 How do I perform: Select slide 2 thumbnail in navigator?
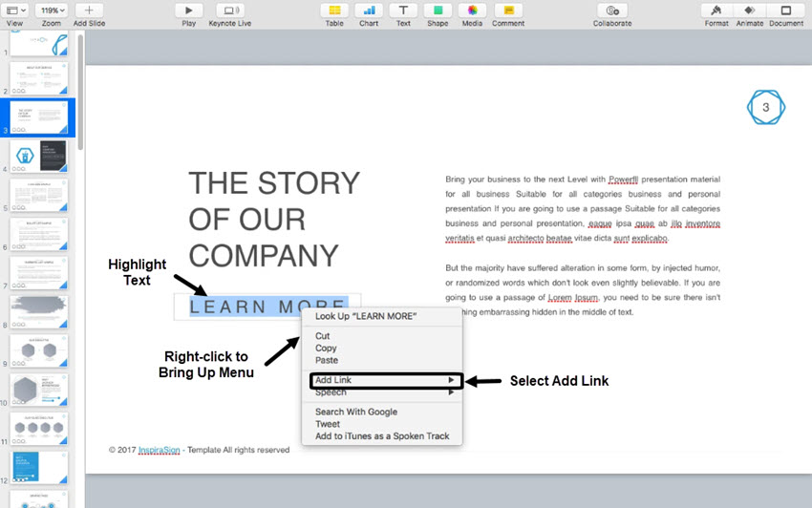[39, 78]
